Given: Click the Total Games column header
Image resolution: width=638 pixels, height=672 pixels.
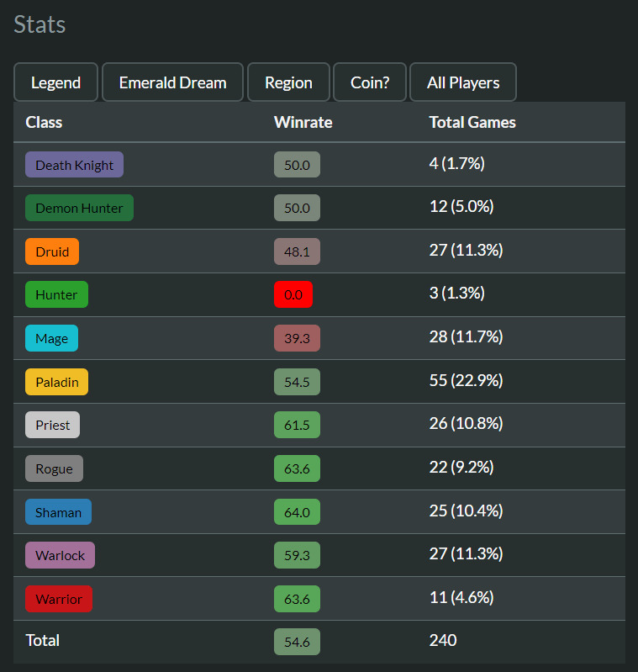Looking at the screenshot, I should [x=472, y=122].
